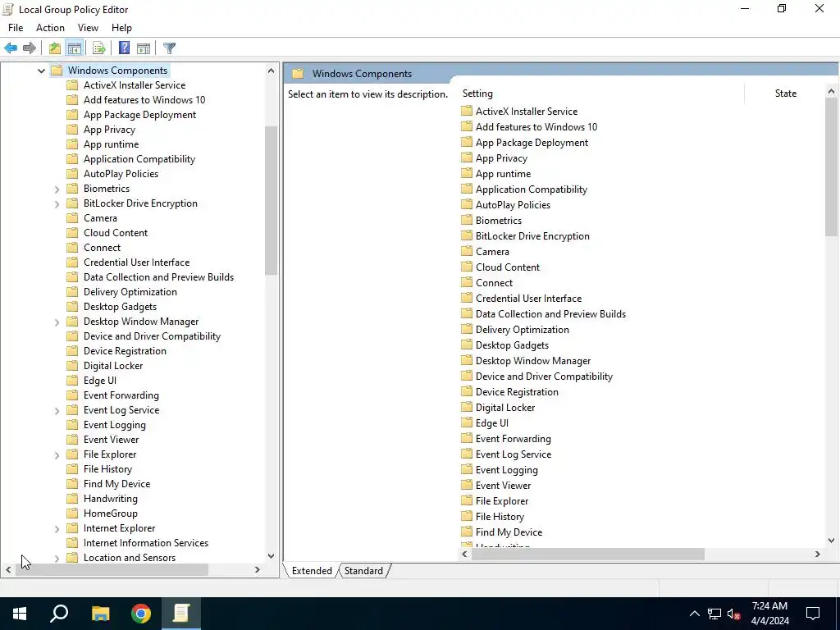Expand the File Explorer tree node

click(57, 454)
